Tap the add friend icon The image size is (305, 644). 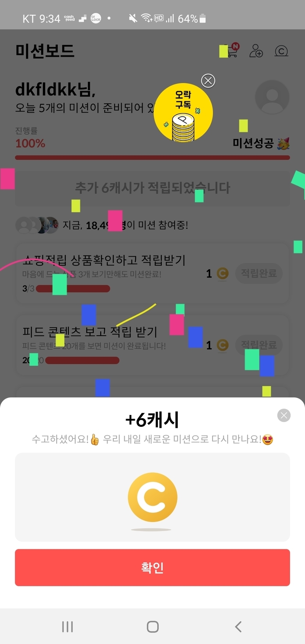coord(256,51)
